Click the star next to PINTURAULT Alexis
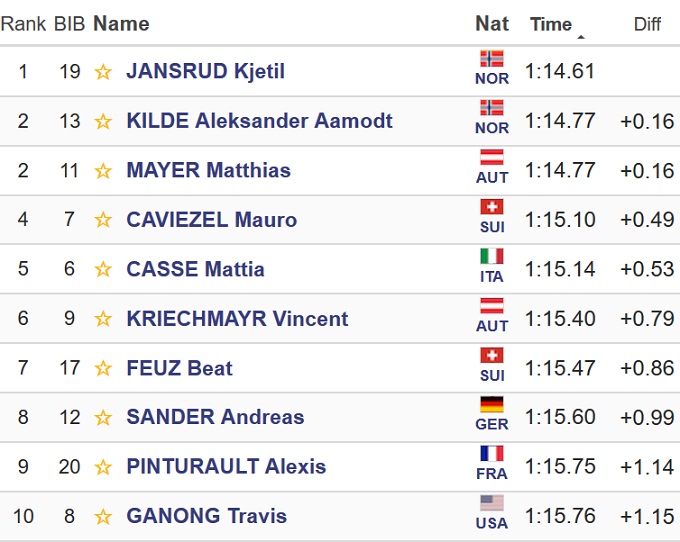Screen dimensions: 680x542 click(x=102, y=467)
